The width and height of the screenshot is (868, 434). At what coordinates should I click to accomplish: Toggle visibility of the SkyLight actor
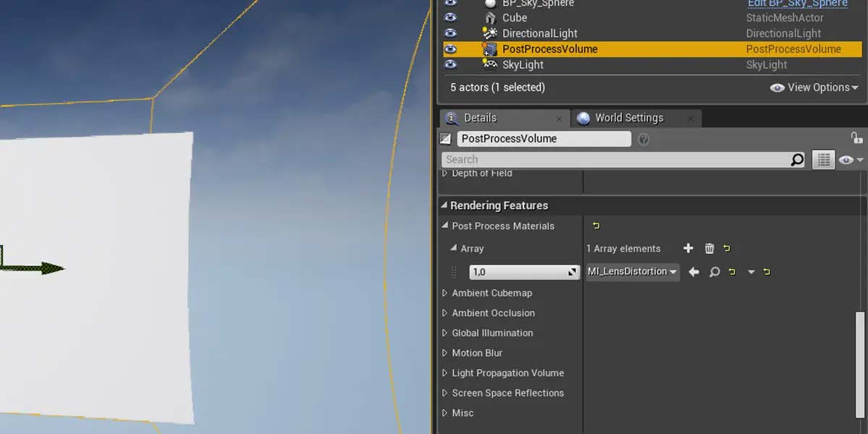450,64
